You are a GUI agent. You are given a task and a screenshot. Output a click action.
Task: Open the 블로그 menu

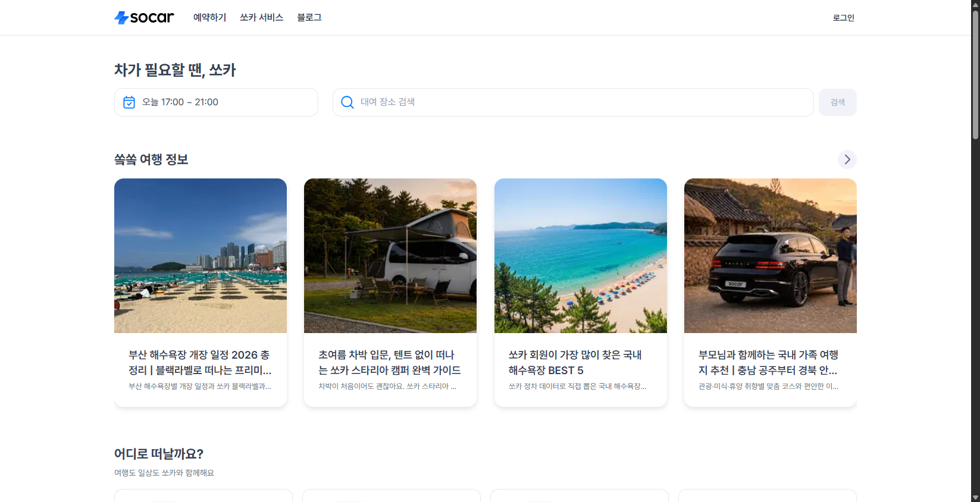point(309,18)
